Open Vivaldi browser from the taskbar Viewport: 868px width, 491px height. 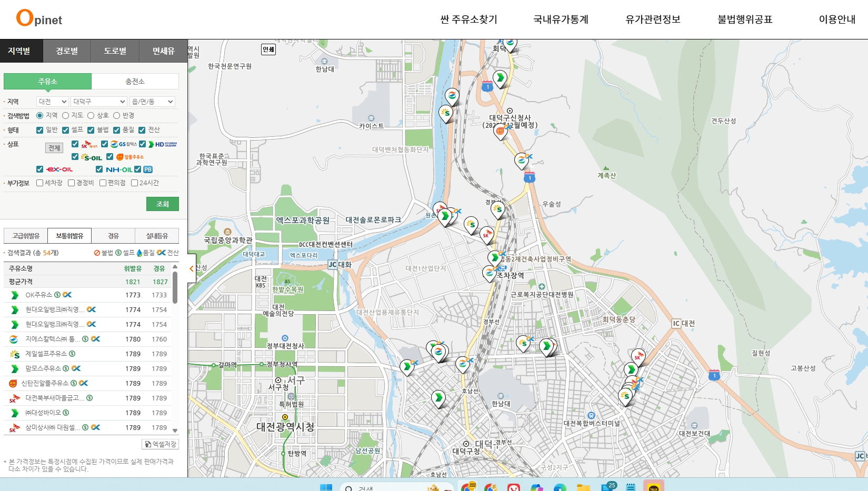(x=514, y=487)
